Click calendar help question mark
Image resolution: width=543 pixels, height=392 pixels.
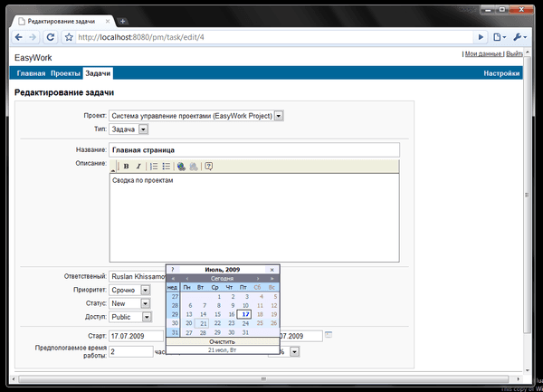[x=173, y=270]
